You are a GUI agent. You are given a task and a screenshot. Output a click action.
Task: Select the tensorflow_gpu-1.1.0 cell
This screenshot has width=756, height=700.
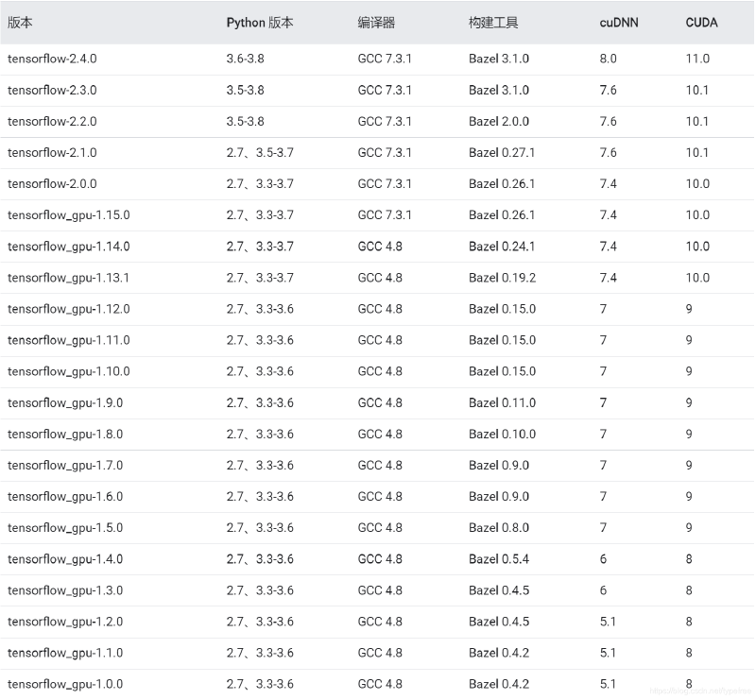pos(65,653)
